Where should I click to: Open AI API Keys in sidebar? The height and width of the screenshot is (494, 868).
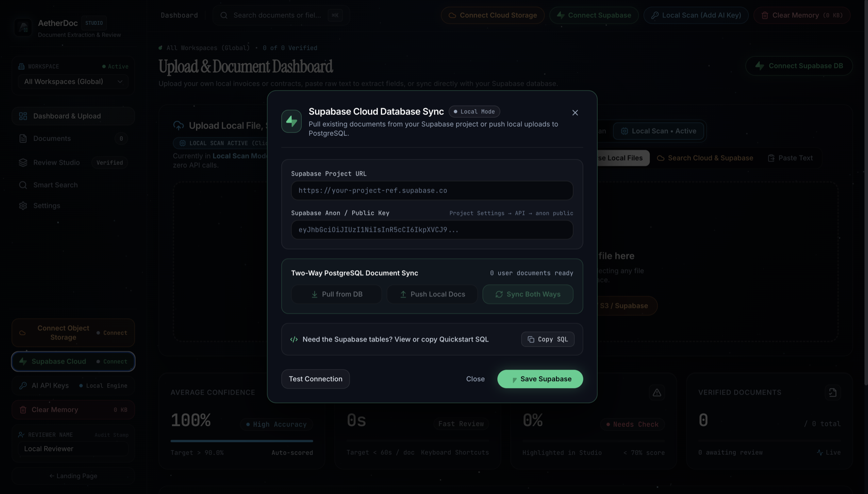(x=73, y=386)
